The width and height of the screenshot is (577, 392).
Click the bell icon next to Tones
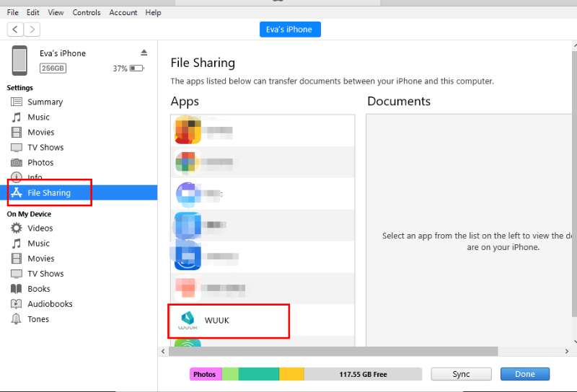(16, 318)
